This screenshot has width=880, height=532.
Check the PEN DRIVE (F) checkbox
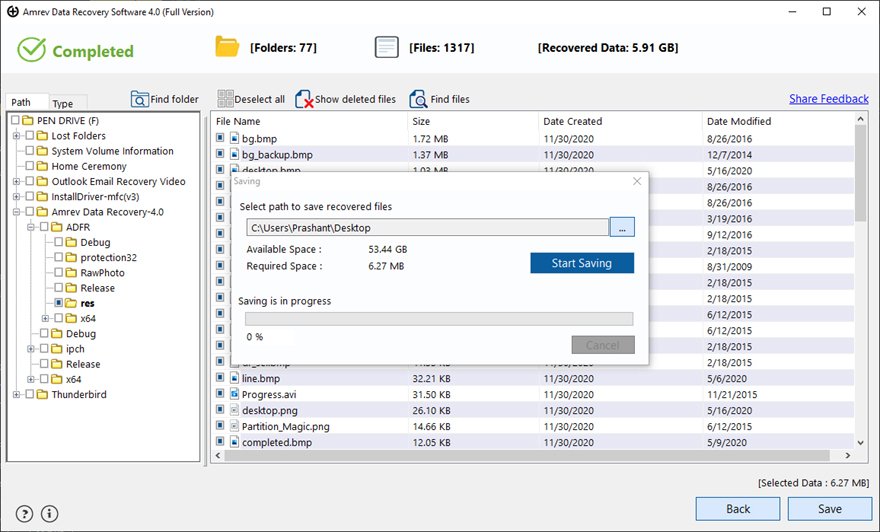pos(15,120)
